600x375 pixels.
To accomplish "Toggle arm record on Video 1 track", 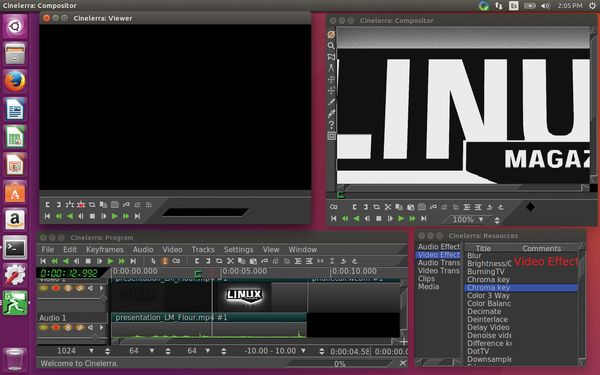I will click(x=56, y=288).
